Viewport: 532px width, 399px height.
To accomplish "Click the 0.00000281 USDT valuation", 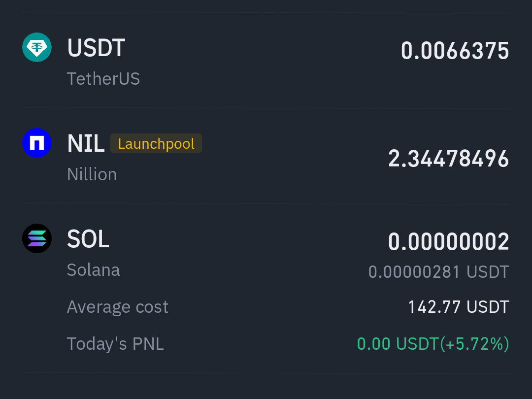I will click(439, 272).
